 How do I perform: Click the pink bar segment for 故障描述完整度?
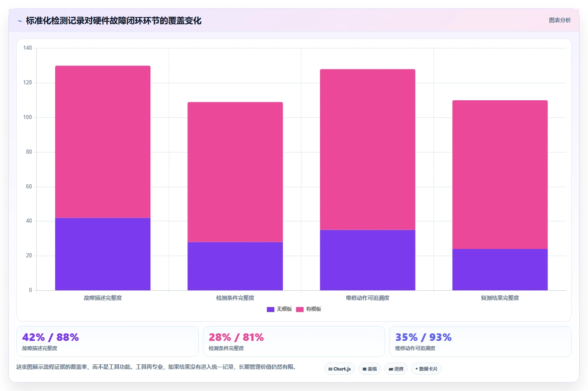click(103, 142)
